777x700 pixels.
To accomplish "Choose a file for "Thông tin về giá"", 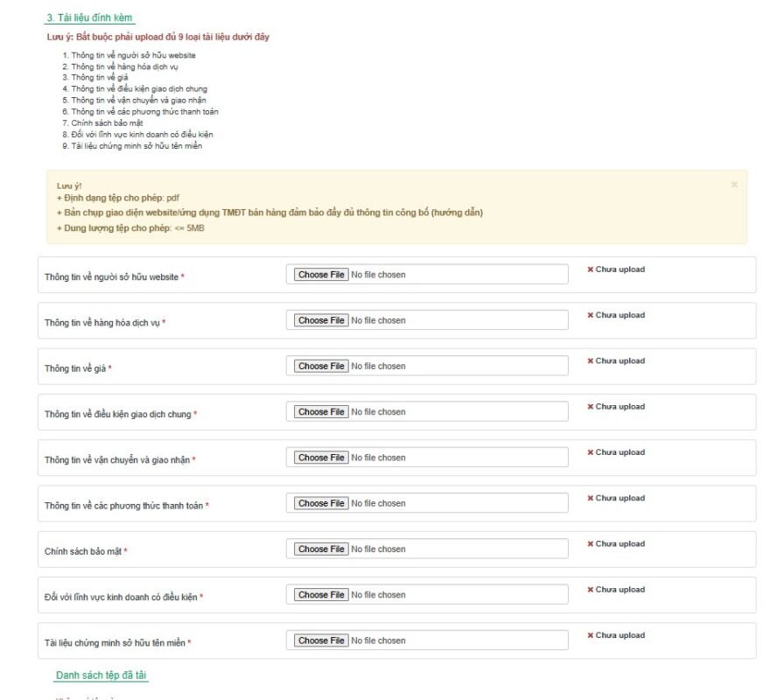I will [x=319, y=366].
